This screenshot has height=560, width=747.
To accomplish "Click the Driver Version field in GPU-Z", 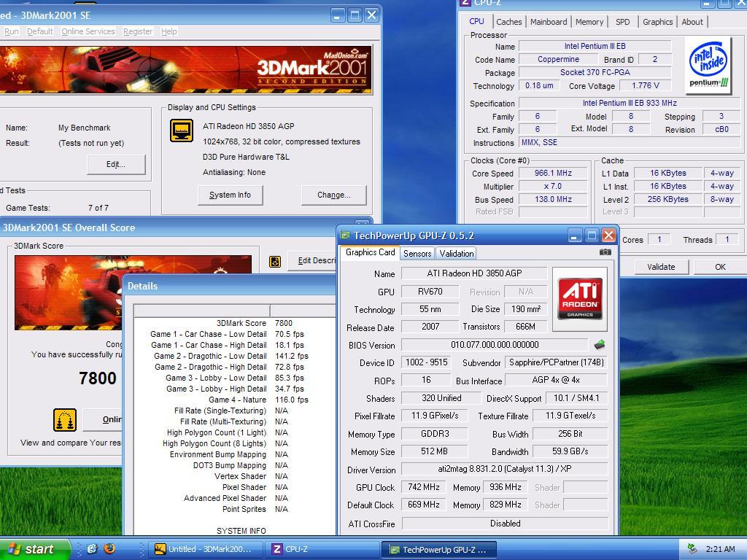I will pos(505,469).
